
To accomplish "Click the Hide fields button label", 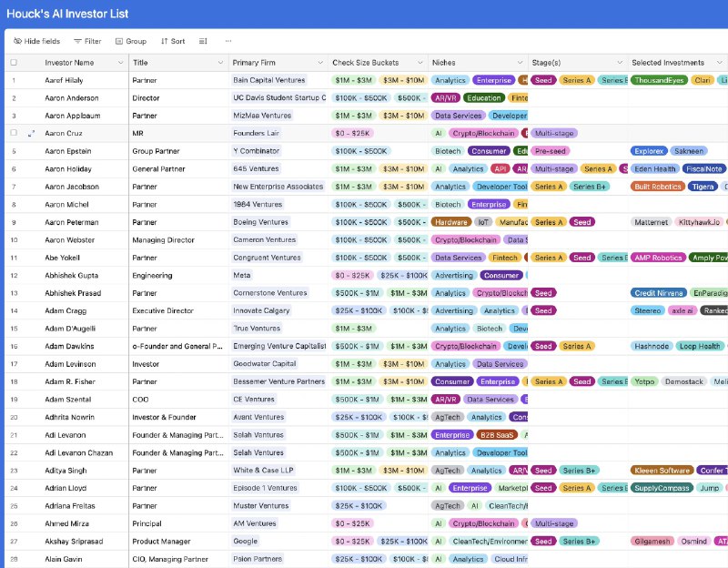I will pyautogui.click(x=42, y=41).
